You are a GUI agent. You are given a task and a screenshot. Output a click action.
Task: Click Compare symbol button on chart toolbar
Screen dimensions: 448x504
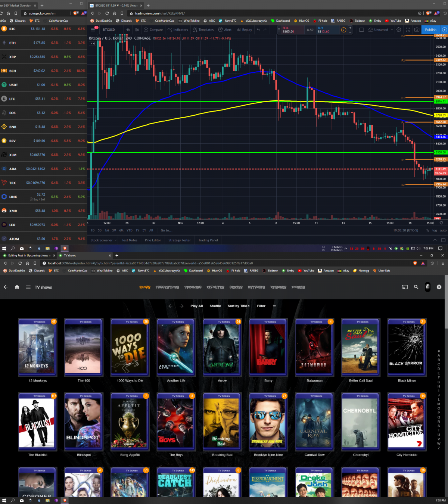tap(153, 29)
